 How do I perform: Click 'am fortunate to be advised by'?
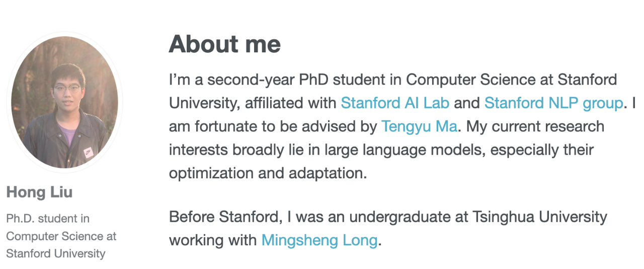tap(273, 127)
